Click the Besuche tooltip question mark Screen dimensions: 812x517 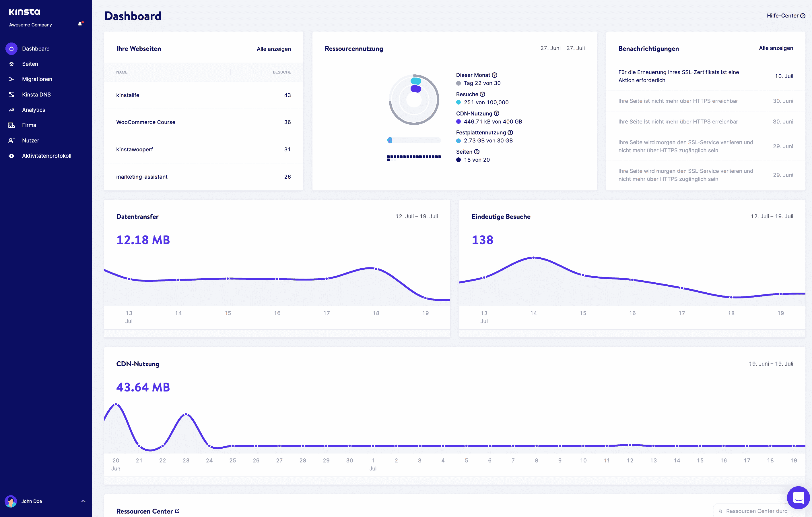point(482,94)
